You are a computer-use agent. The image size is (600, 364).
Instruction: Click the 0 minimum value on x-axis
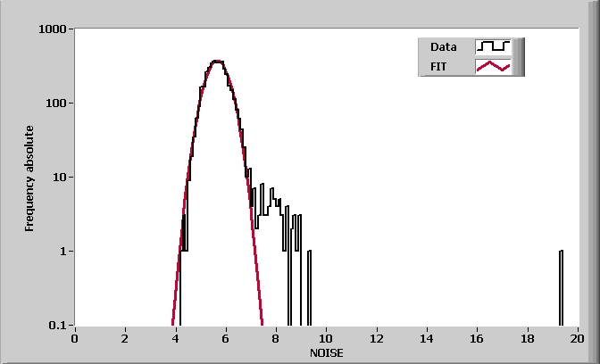click(x=75, y=338)
